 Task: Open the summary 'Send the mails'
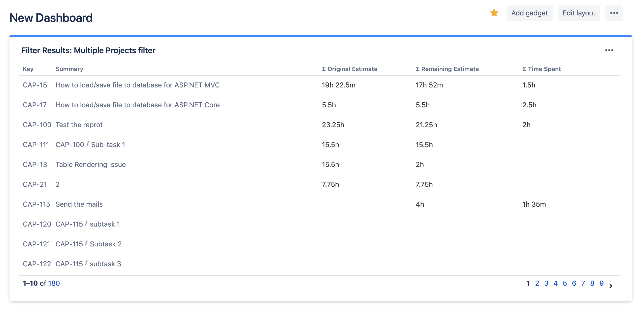point(79,204)
